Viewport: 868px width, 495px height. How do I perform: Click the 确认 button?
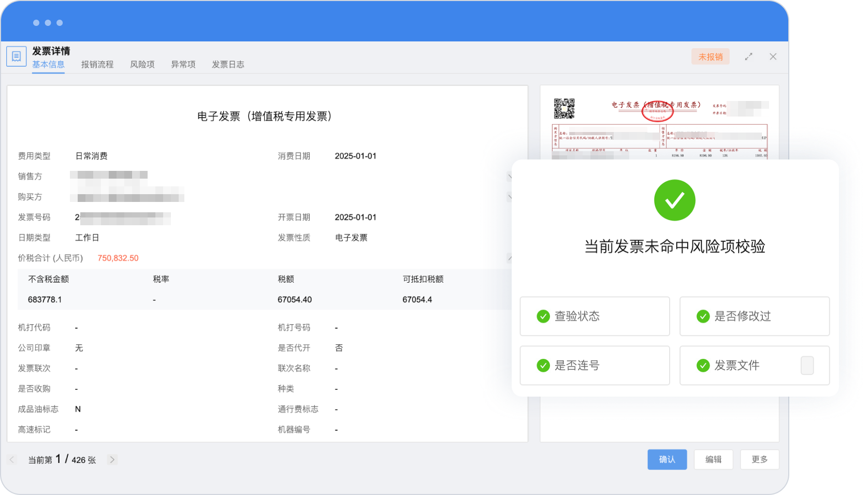[667, 460]
